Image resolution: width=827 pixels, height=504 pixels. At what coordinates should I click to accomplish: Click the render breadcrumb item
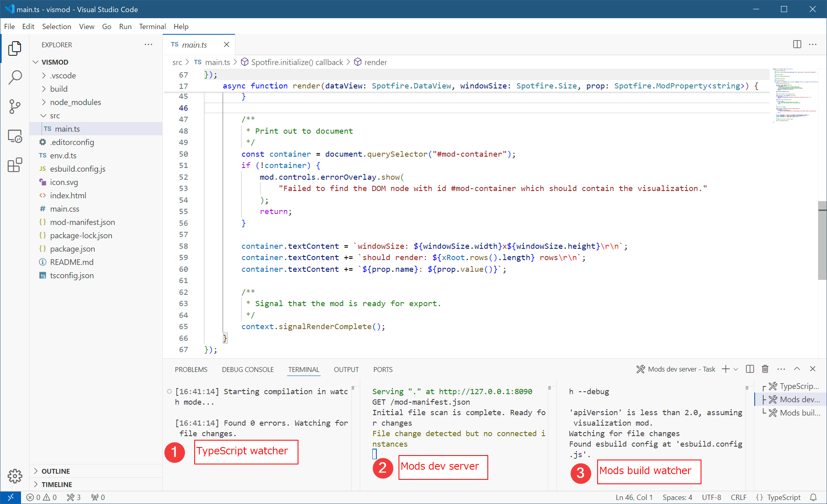pyautogui.click(x=371, y=62)
